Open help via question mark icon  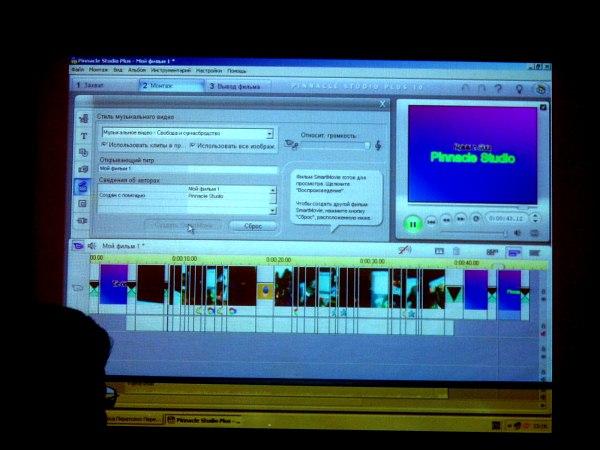(498, 89)
